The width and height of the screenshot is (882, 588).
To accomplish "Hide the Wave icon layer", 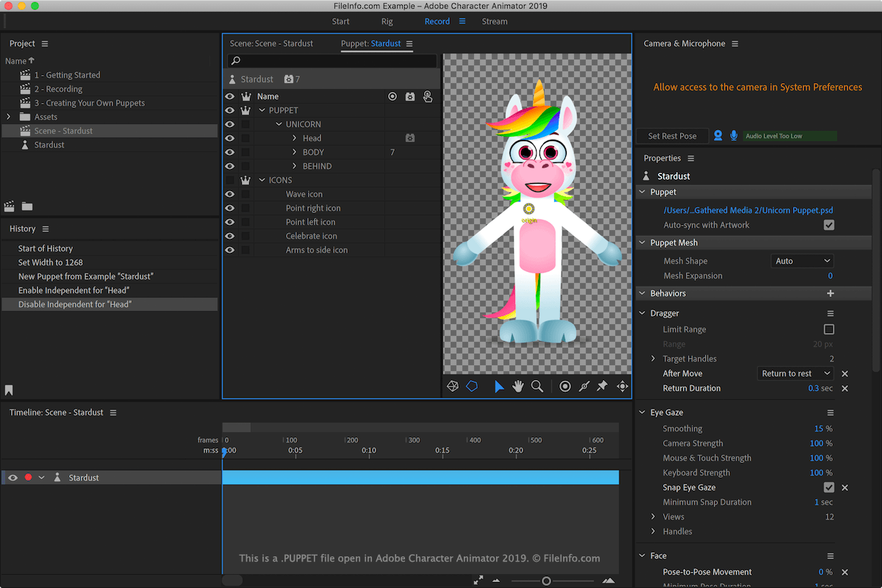I will tap(230, 194).
